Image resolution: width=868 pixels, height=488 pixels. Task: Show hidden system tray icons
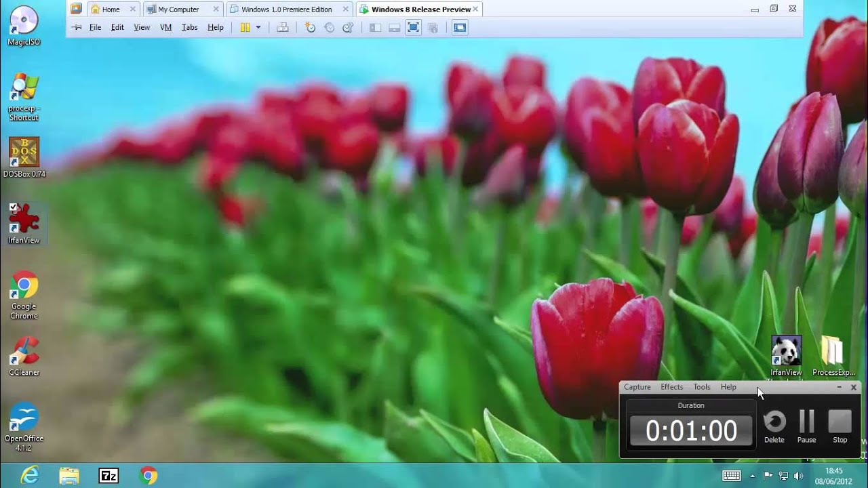click(x=752, y=476)
